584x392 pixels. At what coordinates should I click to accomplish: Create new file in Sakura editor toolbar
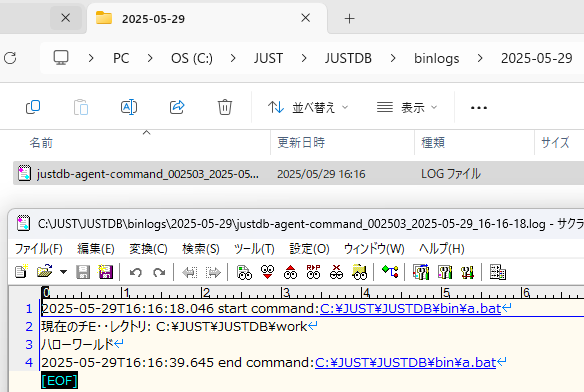point(21,272)
